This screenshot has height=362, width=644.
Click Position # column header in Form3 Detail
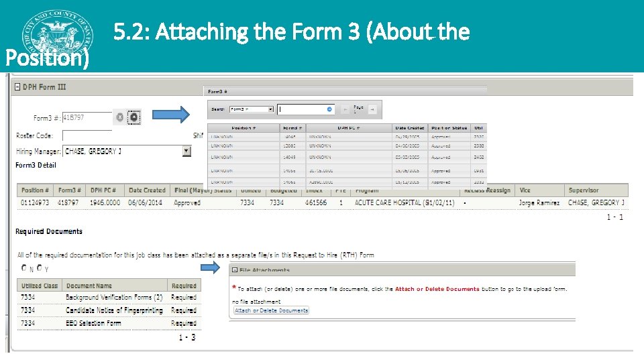coord(35,190)
